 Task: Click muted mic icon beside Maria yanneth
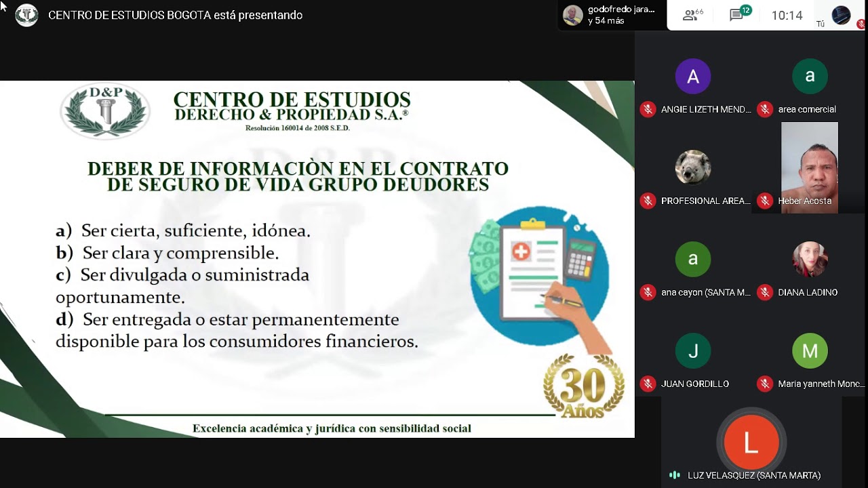click(765, 384)
